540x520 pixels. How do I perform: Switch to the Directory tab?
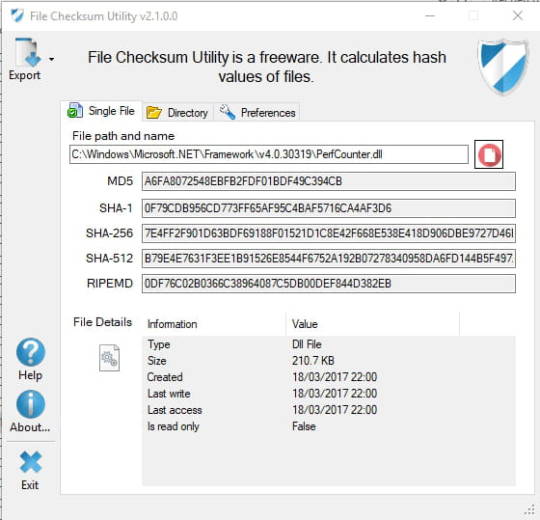(177, 113)
